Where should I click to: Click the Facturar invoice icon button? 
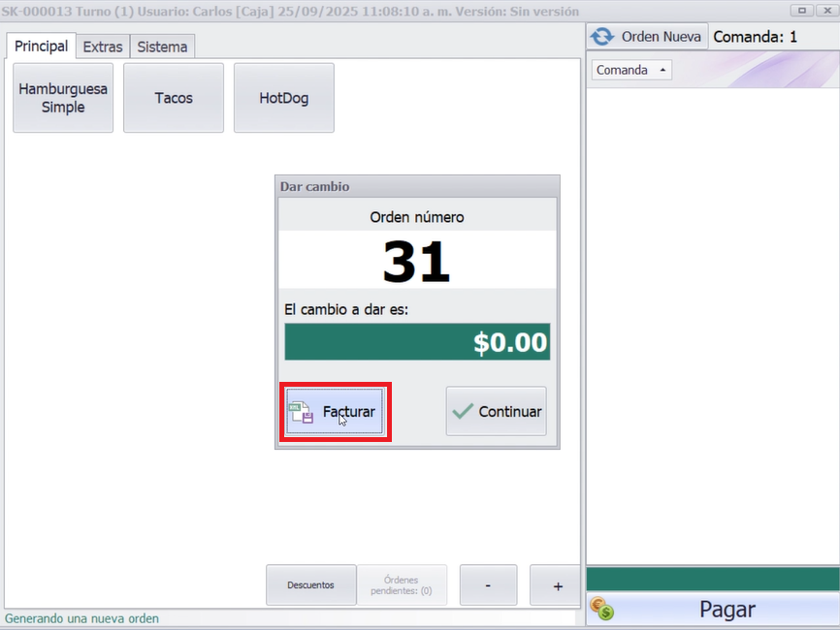pos(334,412)
